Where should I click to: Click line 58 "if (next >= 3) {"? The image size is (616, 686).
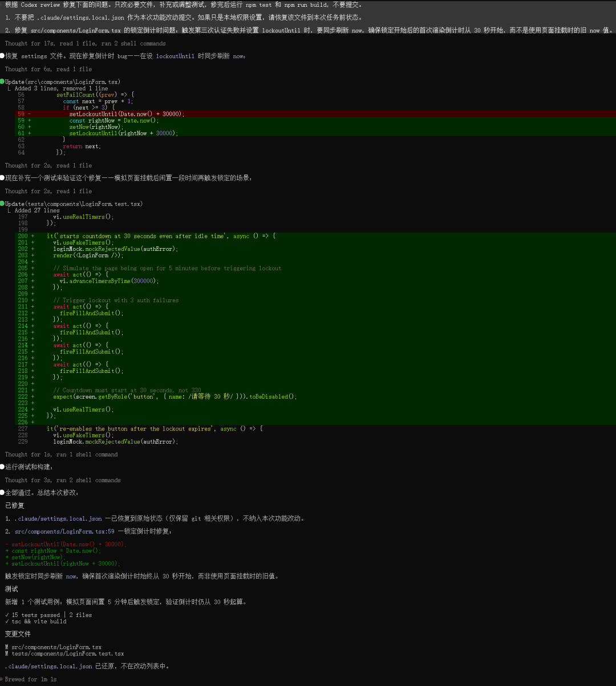pos(88,108)
